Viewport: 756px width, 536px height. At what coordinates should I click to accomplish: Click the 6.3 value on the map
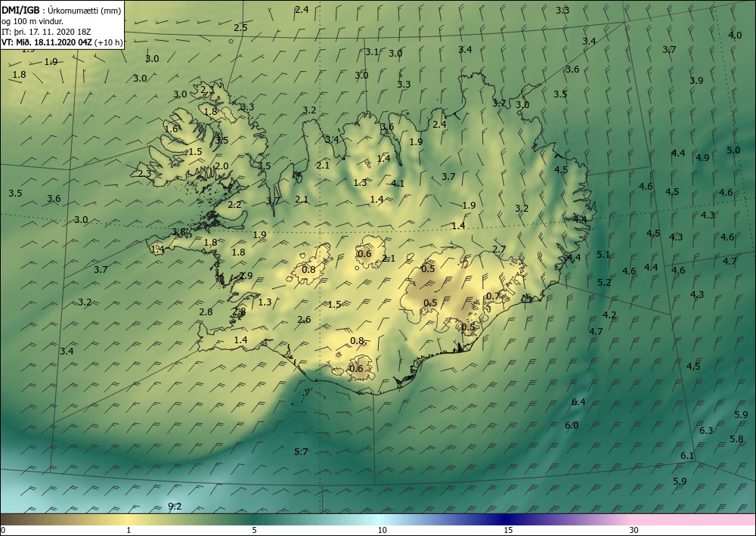pos(706,430)
